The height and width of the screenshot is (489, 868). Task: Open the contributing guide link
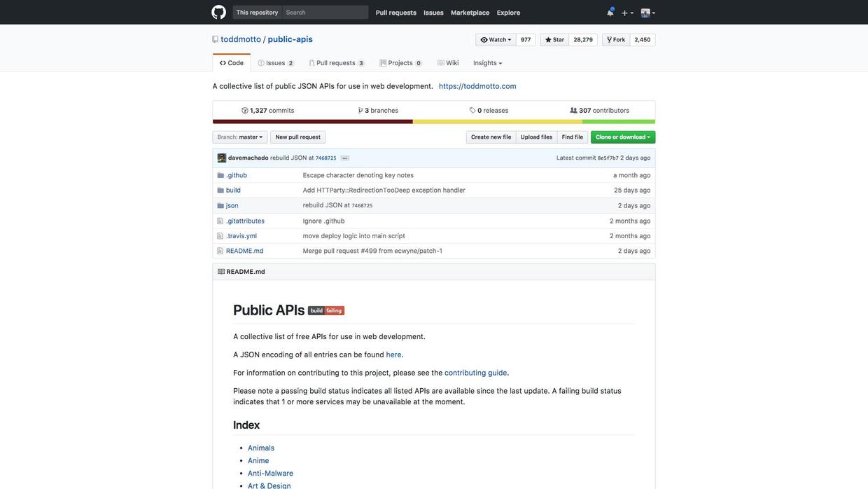tap(475, 373)
